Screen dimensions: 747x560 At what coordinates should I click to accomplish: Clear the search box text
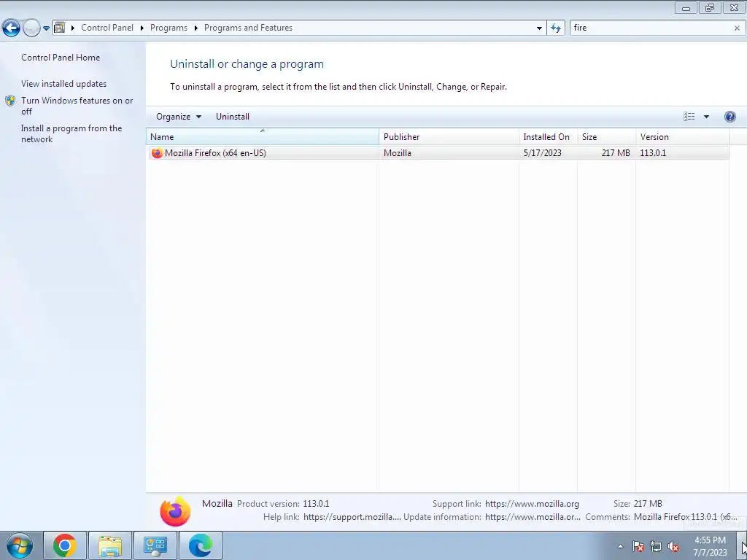point(737,28)
